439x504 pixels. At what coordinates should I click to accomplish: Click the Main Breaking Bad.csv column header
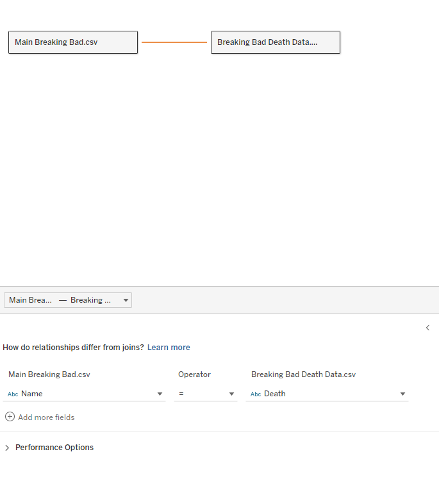tap(49, 374)
